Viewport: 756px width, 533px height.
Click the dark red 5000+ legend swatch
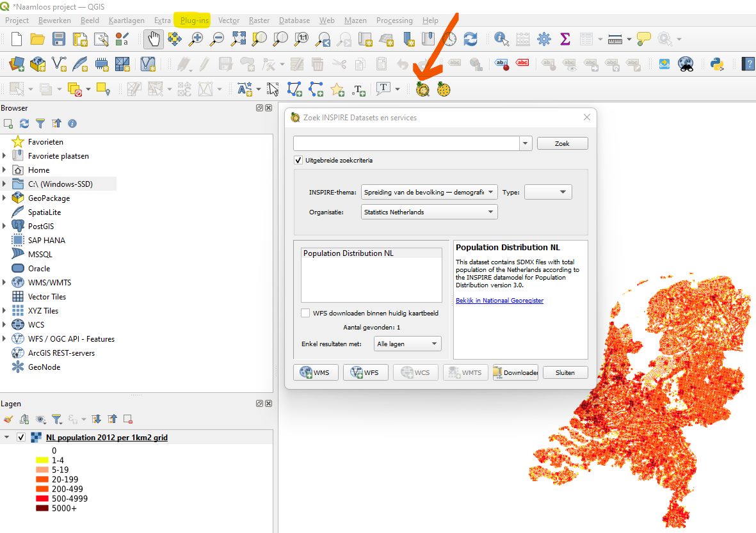[42, 508]
